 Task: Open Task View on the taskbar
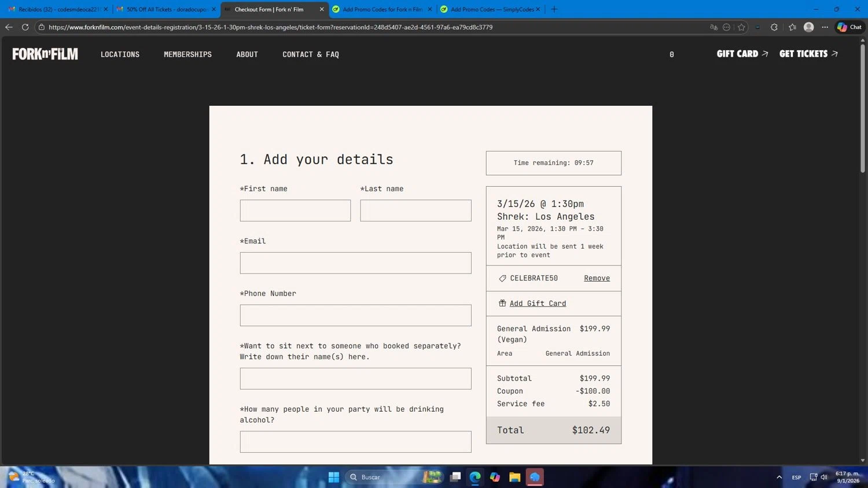coord(456,477)
